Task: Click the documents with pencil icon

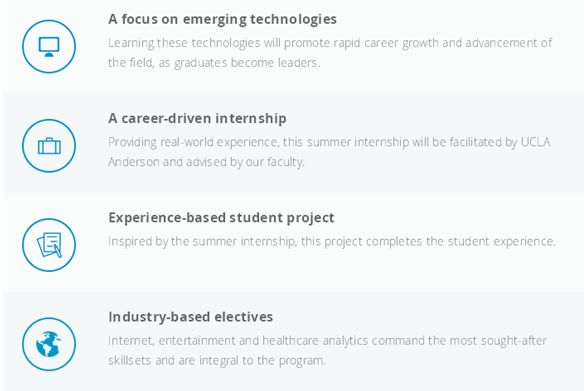Action: coord(49,245)
